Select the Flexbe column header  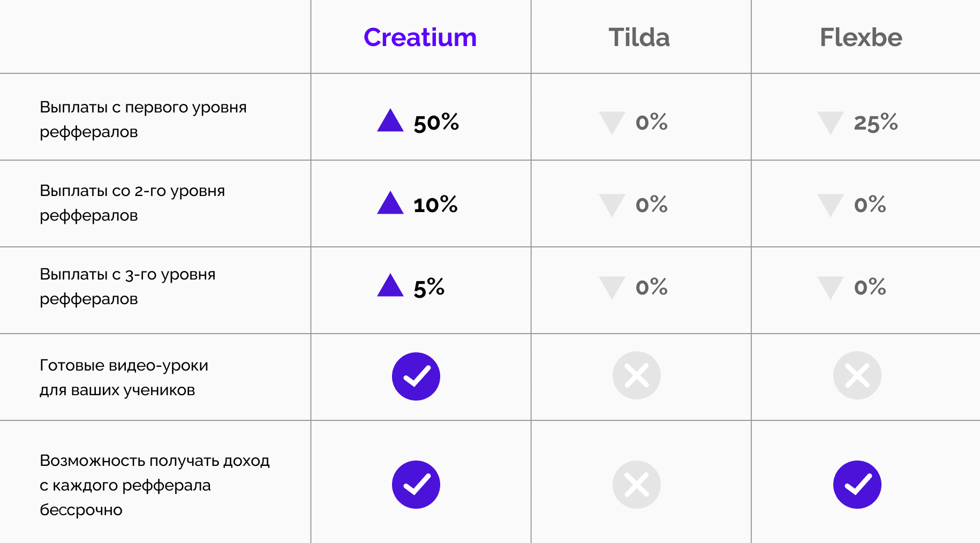861,37
